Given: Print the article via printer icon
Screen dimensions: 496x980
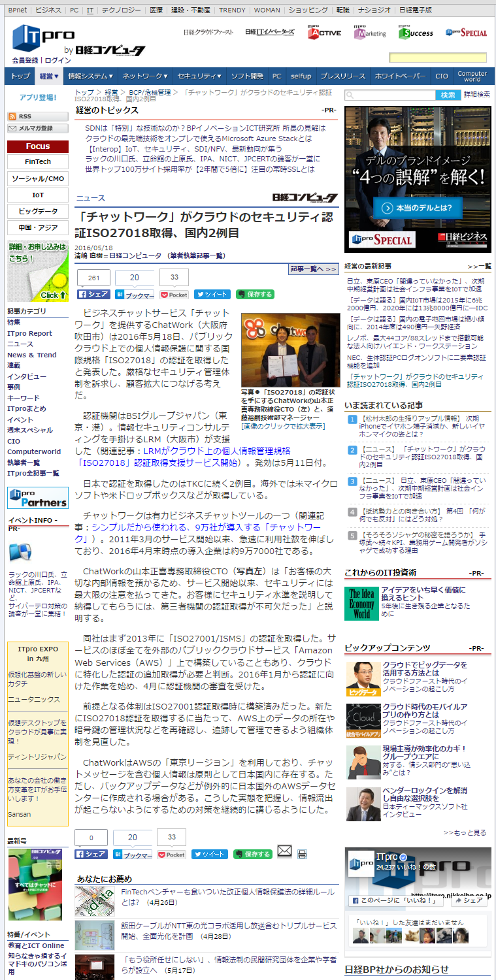Looking at the screenshot, I should click(302, 854).
